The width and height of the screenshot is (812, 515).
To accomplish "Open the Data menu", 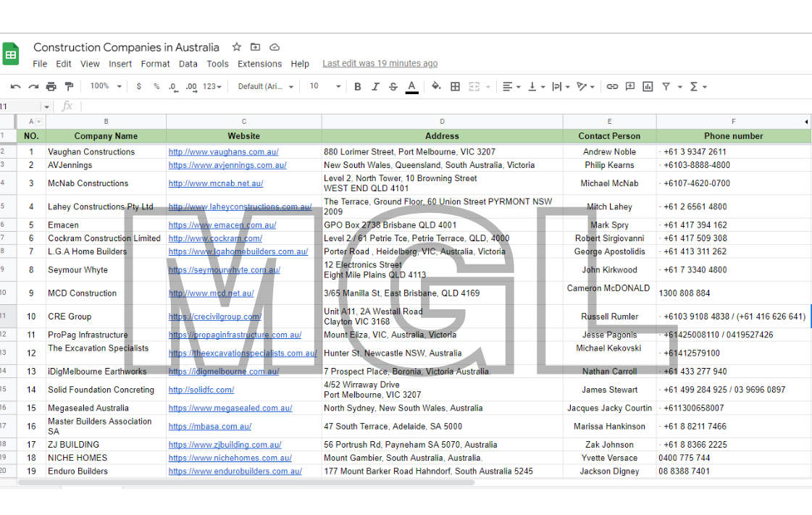I will pyautogui.click(x=188, y=64).
